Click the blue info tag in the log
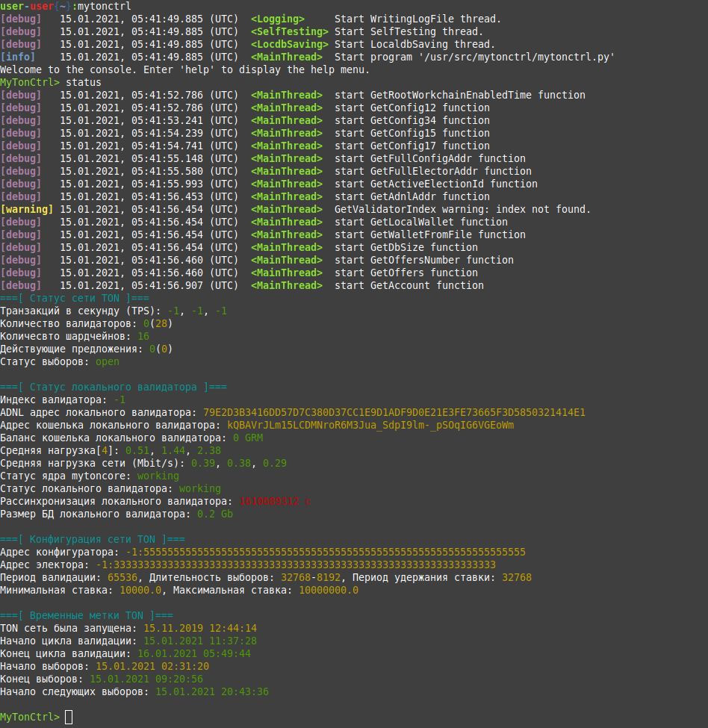 pos(18,57)
